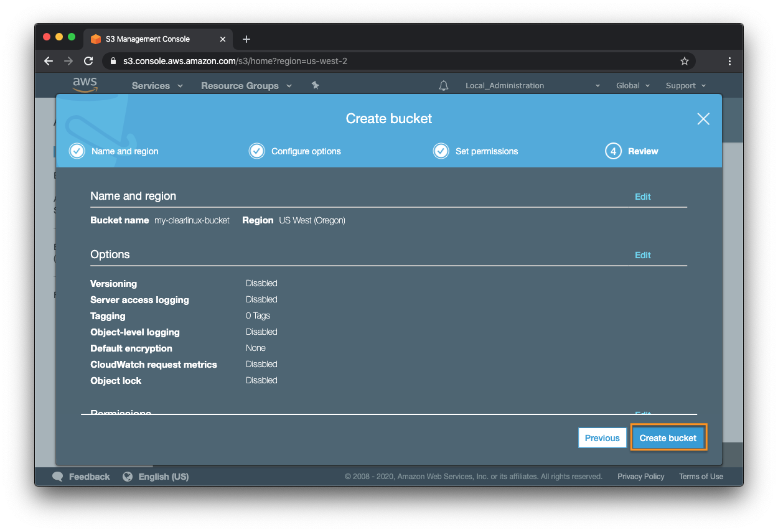Go back with browser back arrow
Image resolution: width=778 pixels, height=532 pixels.
point(49,61)
